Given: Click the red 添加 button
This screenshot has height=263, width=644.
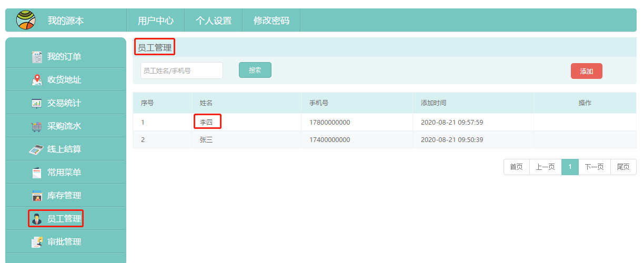Looking at the screenshot, I should tap(587, 71).
